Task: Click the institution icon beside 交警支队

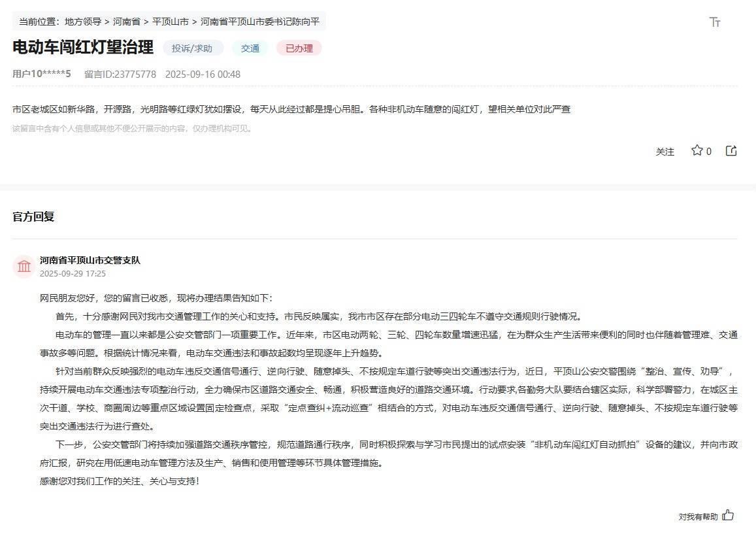Action: (24, 267)
